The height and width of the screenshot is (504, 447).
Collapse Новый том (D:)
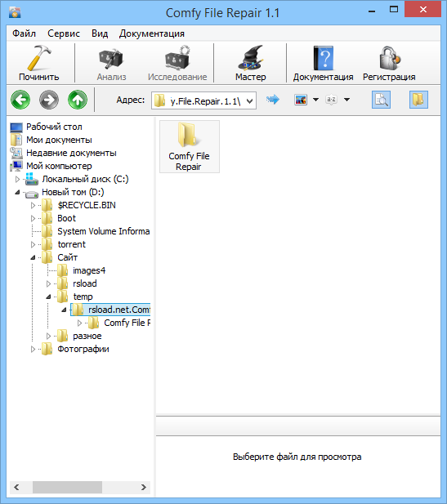tap(17, 192)
